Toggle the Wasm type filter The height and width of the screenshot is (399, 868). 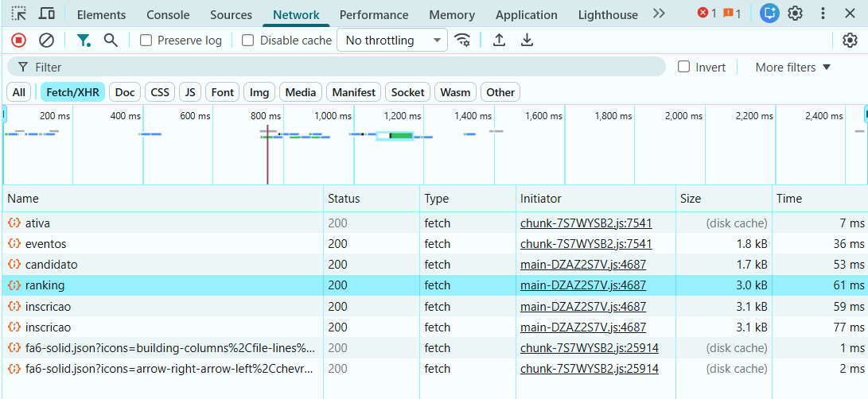[x=455, y=92]
